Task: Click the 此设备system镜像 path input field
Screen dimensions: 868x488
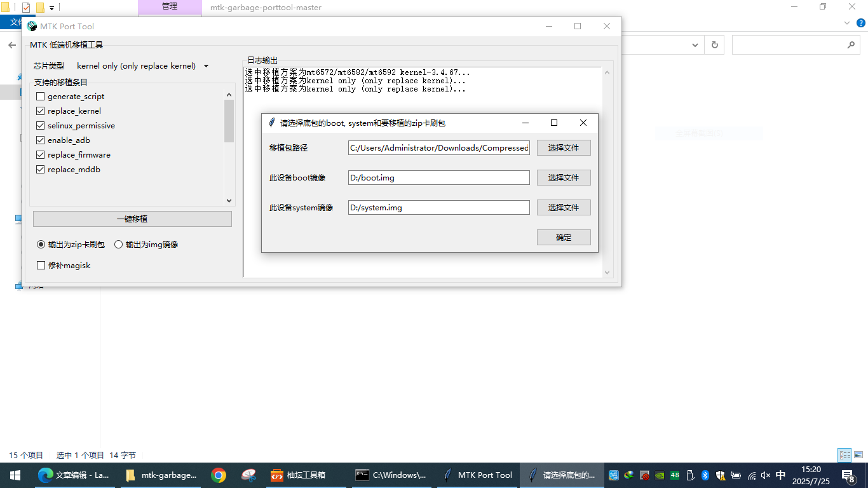Action: tap(438, 208)
